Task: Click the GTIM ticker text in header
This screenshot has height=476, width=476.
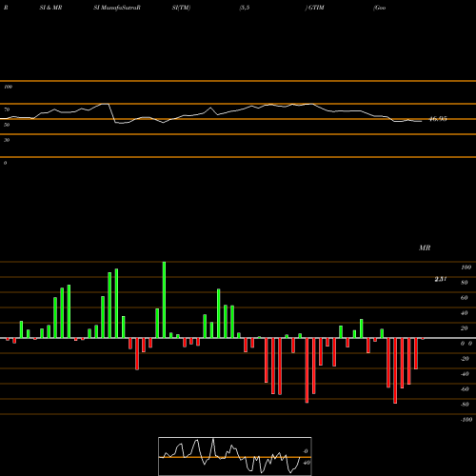Action: pyautogui.click(x=316, y=8)
